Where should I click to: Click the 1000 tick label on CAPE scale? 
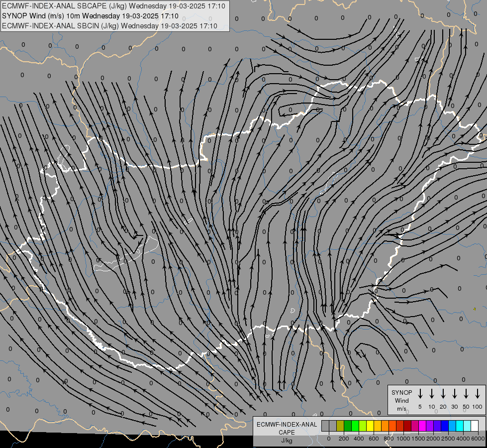coord(403,439)
